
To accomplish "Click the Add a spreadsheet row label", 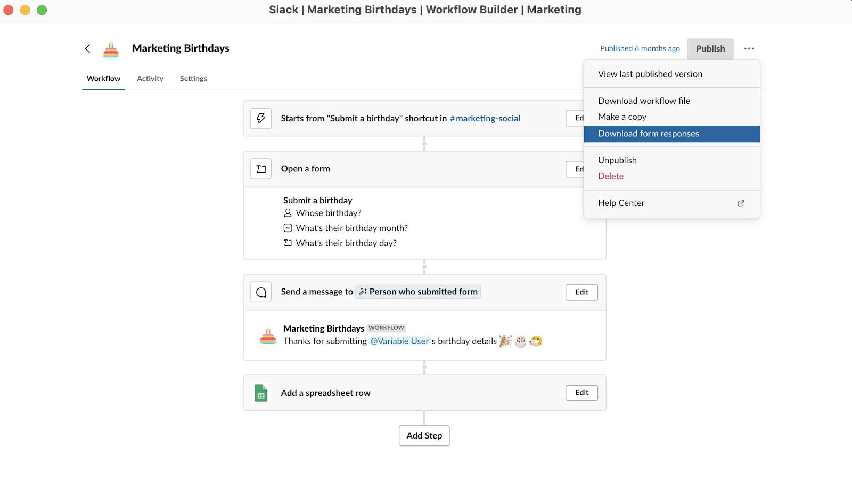I will [326, 393].
